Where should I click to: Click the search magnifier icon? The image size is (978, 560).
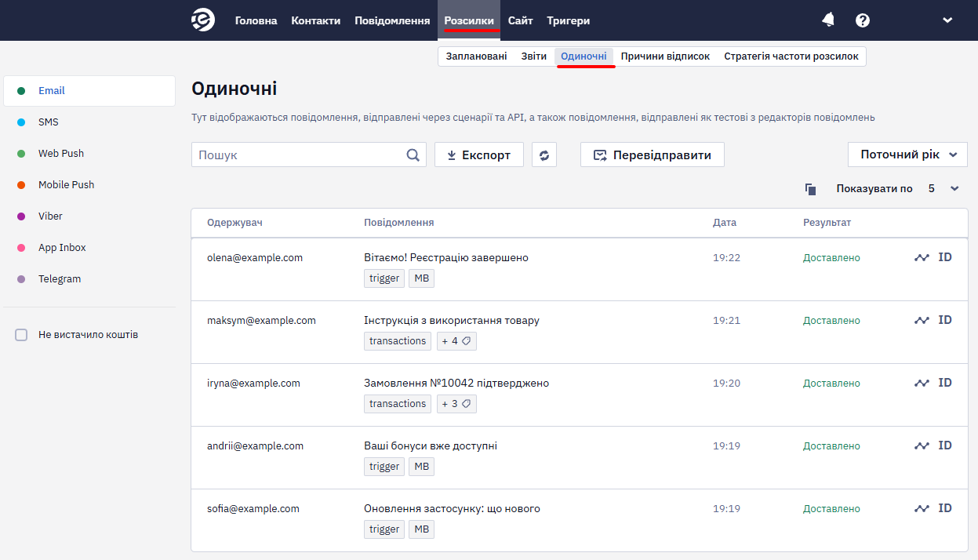[x=413, y=155]
